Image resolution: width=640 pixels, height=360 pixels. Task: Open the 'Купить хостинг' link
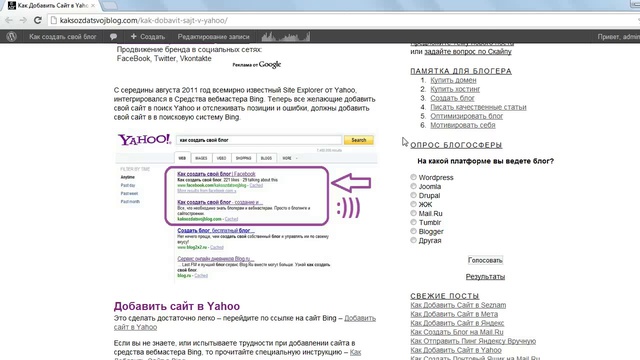[x=455, y=89]
